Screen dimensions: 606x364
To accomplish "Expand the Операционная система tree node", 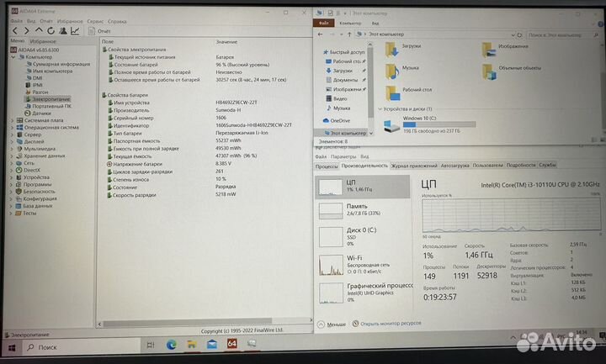I will coord(11,128).
